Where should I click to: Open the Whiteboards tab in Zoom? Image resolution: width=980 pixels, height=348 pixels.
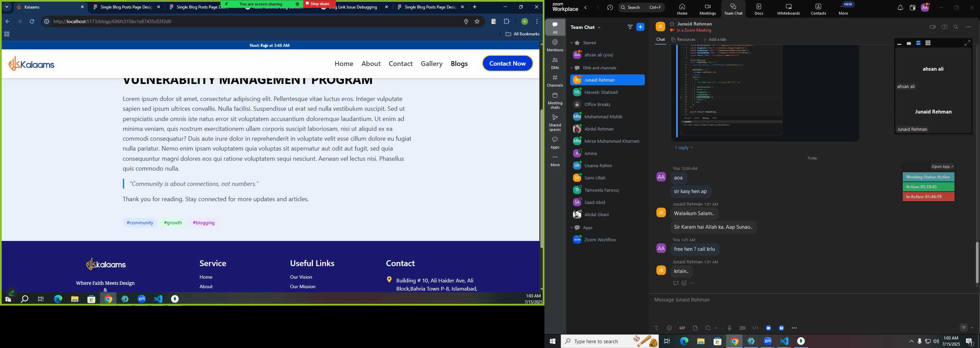coord(789,9)
